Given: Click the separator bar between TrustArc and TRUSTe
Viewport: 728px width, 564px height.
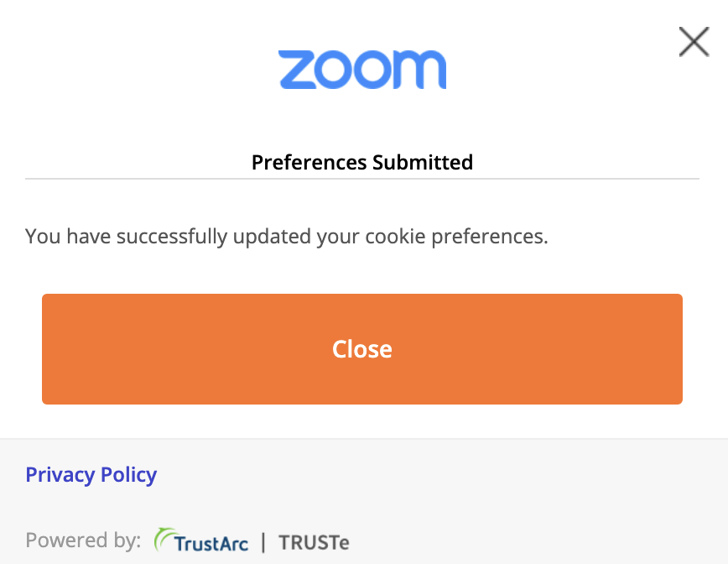Looking at the screenshot, I should point(263,542).
